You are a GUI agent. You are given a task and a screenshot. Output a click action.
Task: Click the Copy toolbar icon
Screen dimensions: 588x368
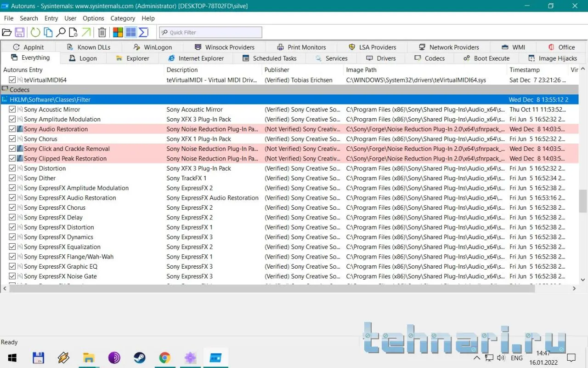coord(48,32)
